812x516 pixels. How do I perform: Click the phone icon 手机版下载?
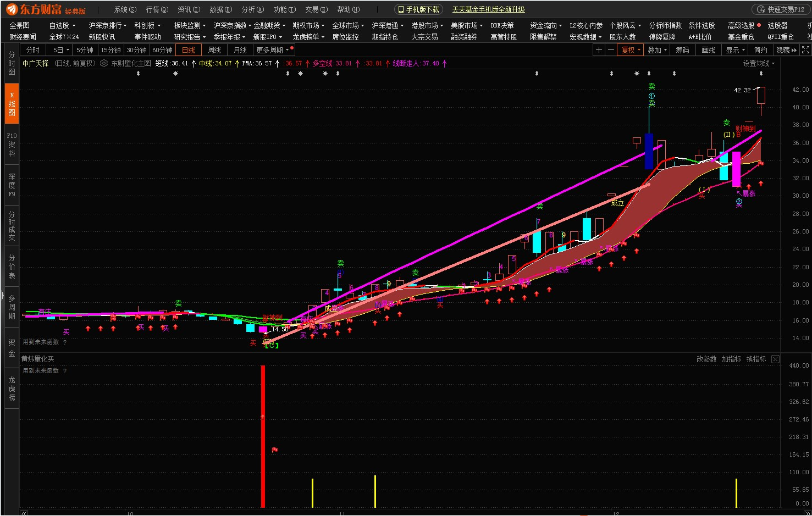(x=418, y=9)
